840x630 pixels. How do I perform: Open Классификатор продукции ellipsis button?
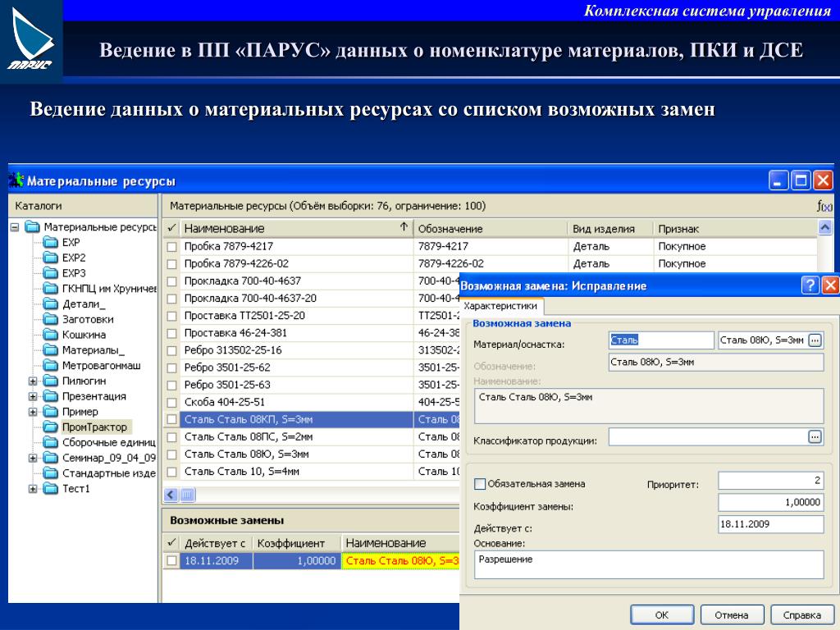(815, 437)
